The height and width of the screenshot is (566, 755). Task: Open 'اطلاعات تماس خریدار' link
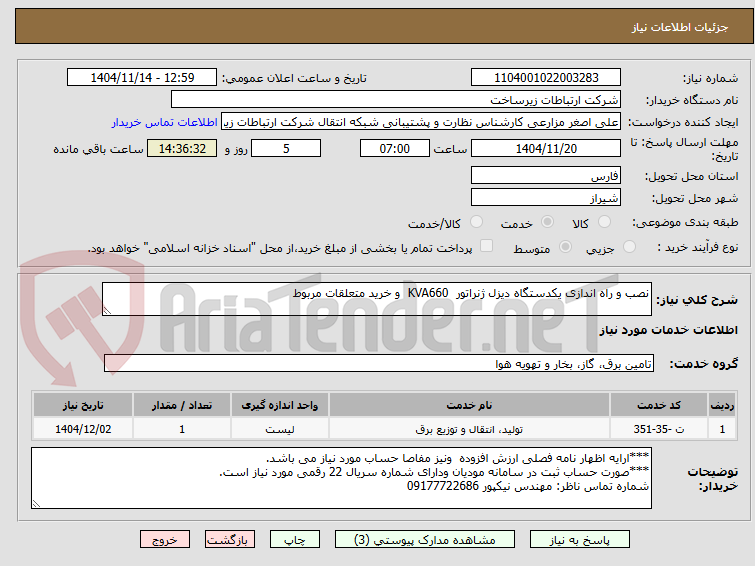pos(165,122)
